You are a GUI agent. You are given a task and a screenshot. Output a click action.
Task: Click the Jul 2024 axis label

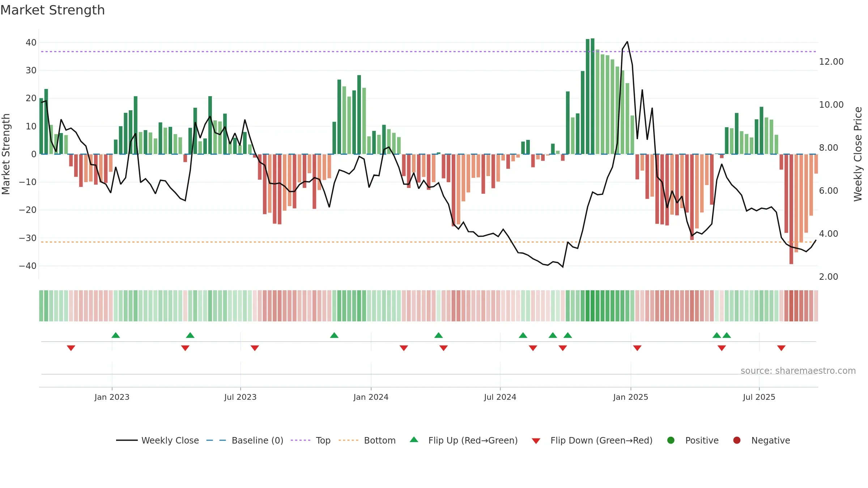[500, 397]
